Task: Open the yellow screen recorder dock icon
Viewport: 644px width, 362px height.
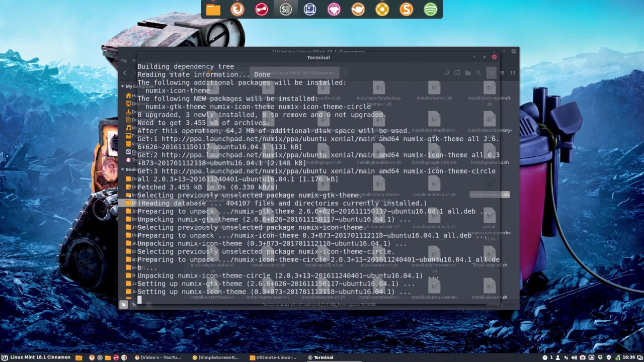Action: pyautogui.click(x=382, y=9)
